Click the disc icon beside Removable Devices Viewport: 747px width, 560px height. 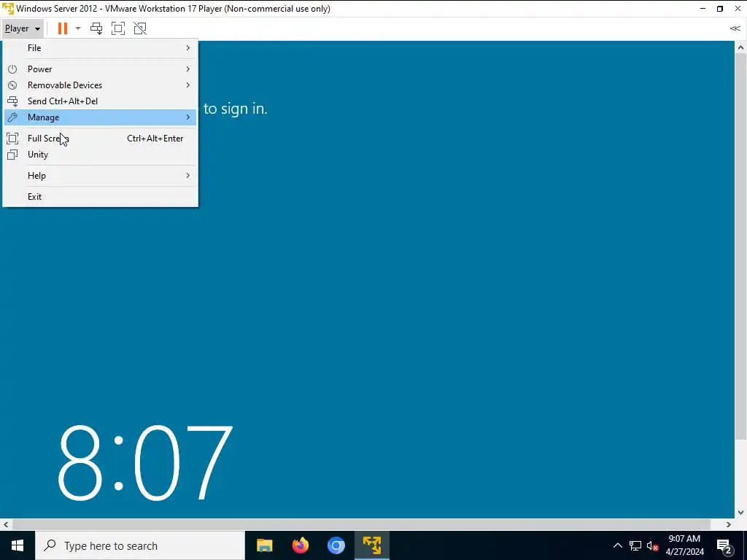coord(12,85)
